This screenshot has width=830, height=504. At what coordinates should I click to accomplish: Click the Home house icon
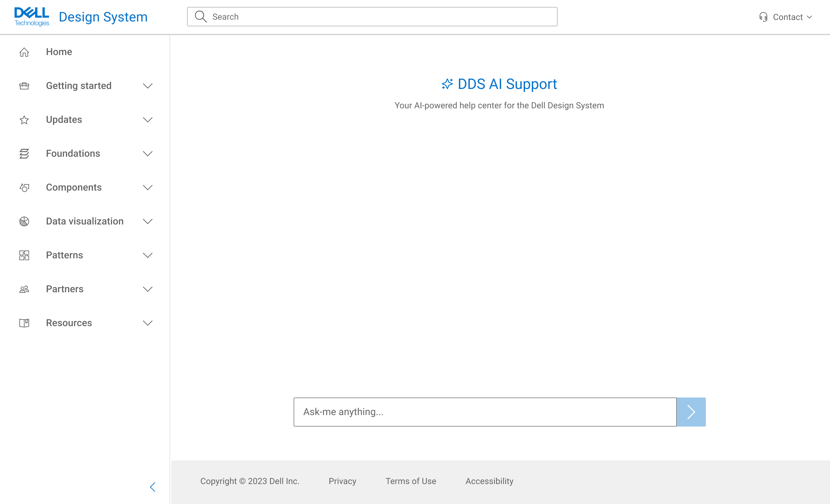(24, 52)
